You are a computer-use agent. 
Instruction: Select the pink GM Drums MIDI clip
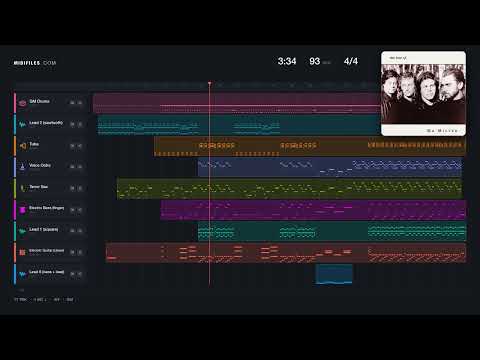click(x=237, y=103)
